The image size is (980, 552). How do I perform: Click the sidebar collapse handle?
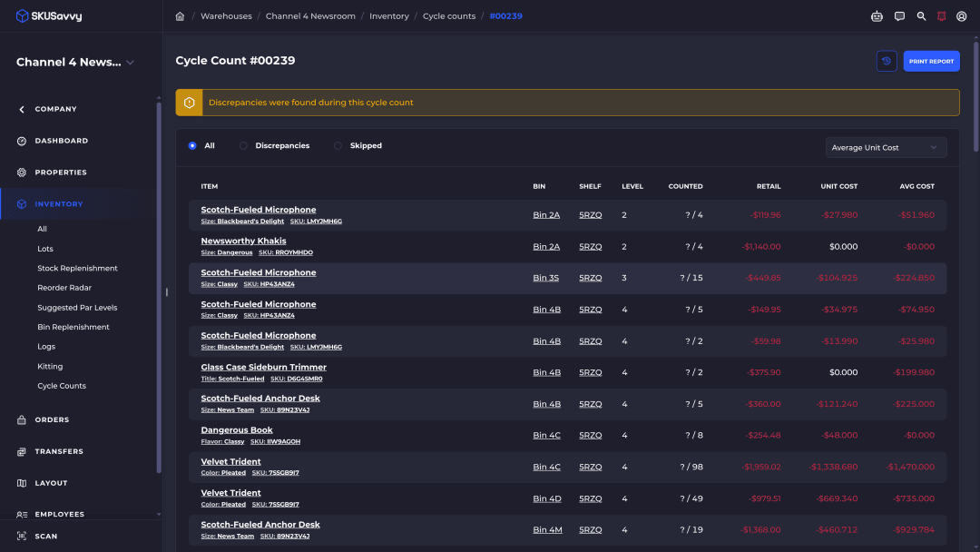tap(166, 292)
